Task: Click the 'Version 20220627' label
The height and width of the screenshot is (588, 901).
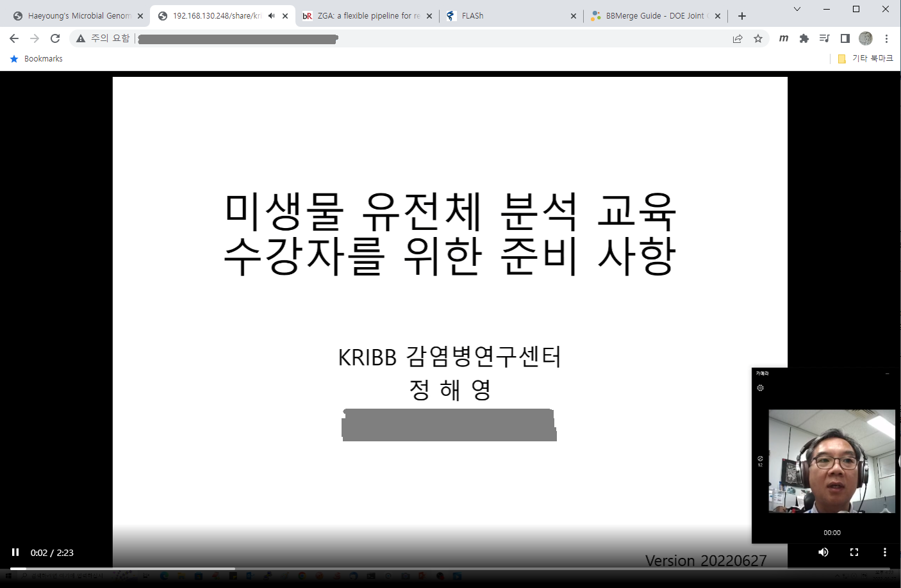Action: 706,561
